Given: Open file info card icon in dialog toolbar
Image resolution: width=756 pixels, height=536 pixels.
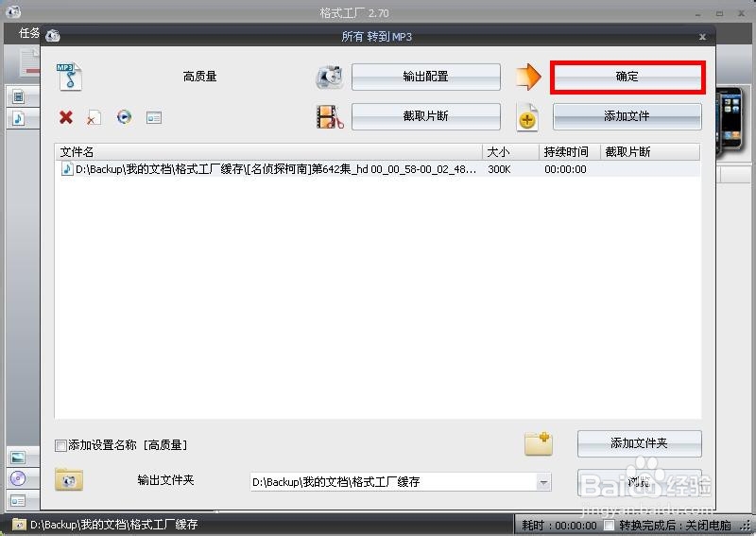Looking at the screenshot, I should pyautogui.click(x=154, y=118).
